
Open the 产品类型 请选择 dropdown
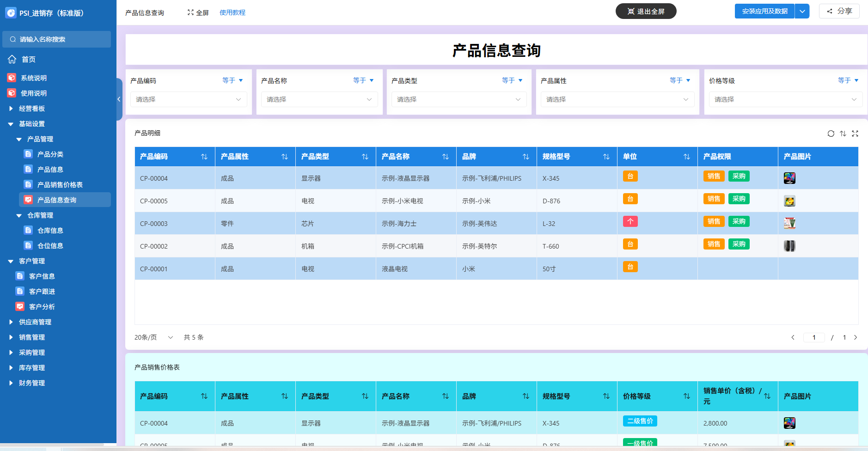458,99
